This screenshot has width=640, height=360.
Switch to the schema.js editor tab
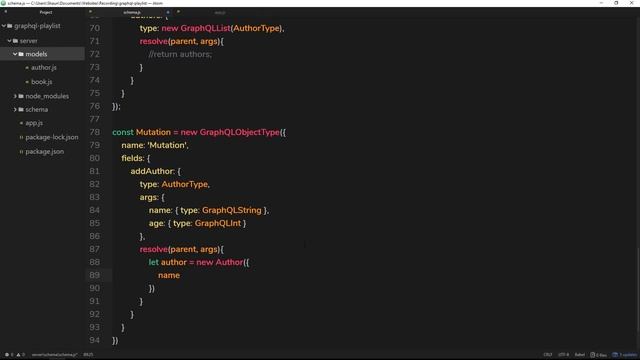click(x=132, y=12)
